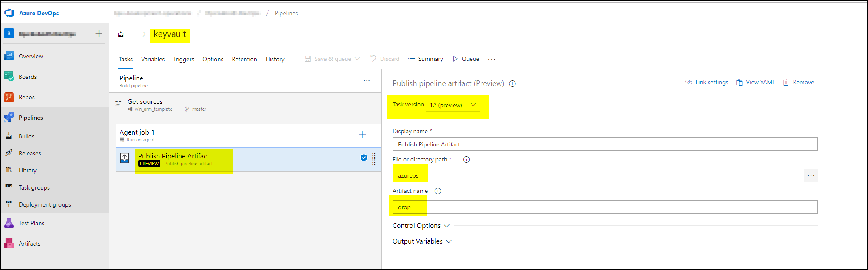This screenshot has width=868, height=270.
Task: Open the Retention tab
Action: click(x=245, y=59)
